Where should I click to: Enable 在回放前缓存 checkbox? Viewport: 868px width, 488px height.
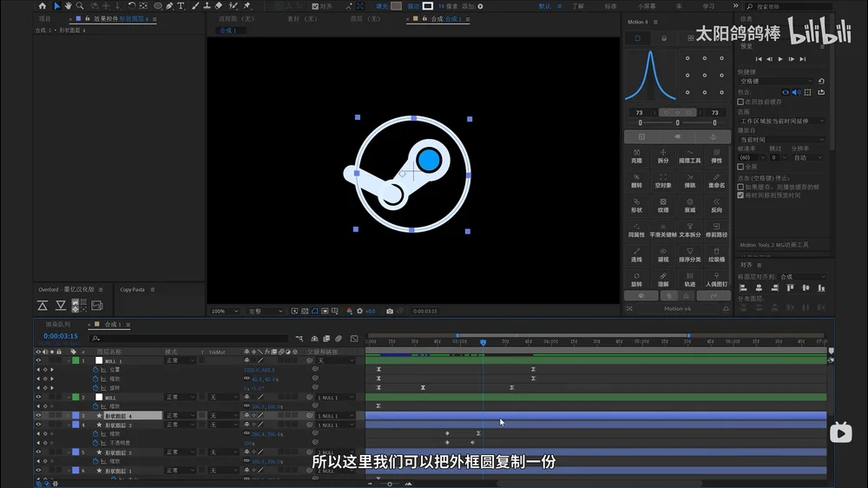pyautogui.click(x=740, y=102)
